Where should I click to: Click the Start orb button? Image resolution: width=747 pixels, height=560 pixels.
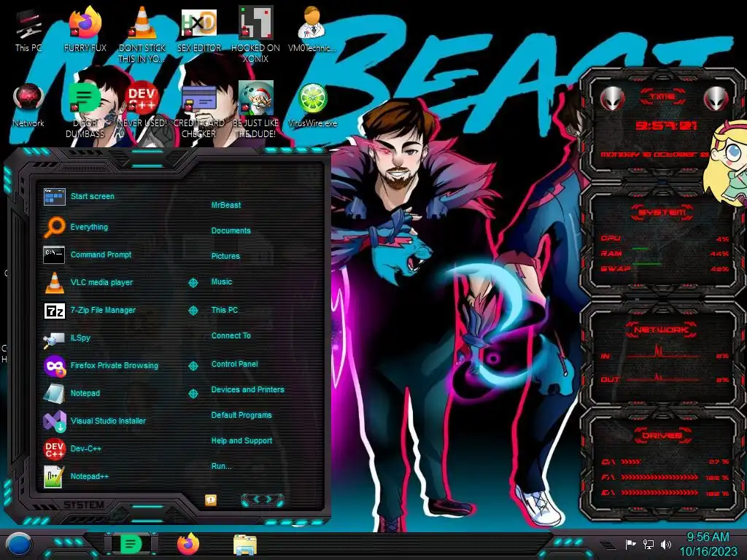(x=19, y=545)
